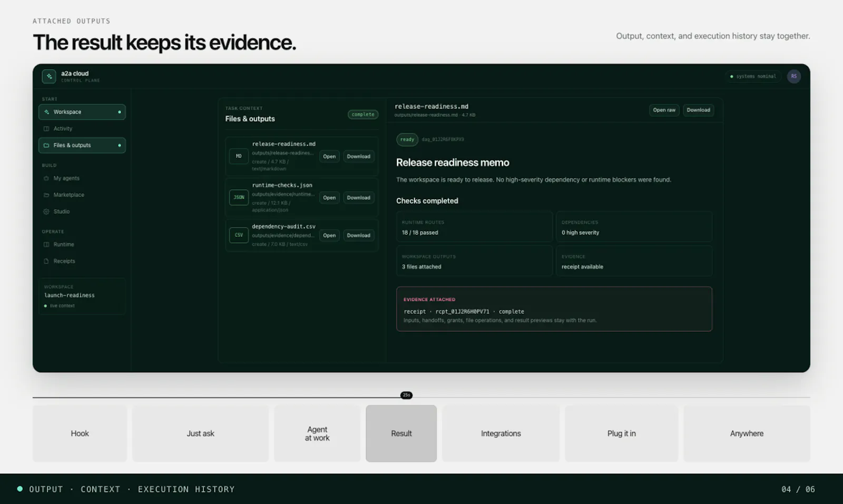Select Workspace in the sidebar
The height and width of the screenshot is (504, 843).
tap(82, 112)
